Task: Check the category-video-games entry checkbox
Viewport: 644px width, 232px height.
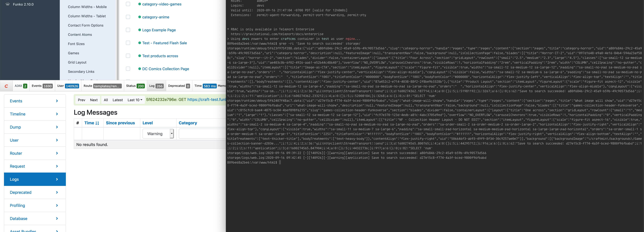Action: pos(128,4)
